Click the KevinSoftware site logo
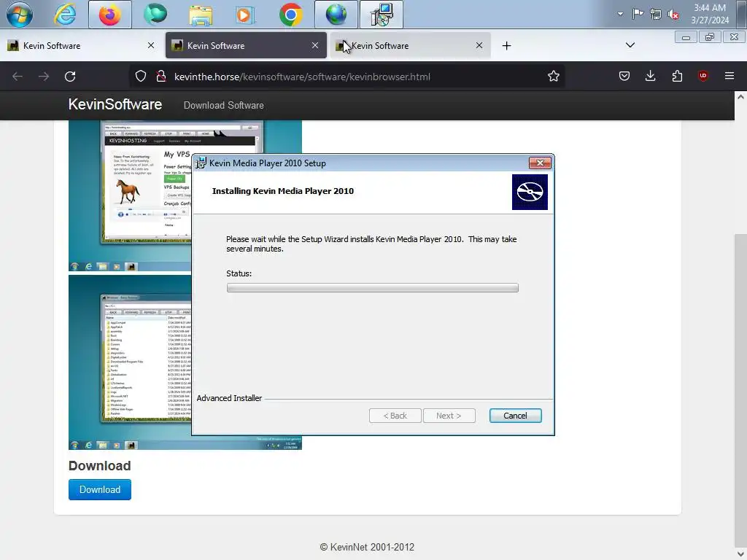747x560 pixels. (115, 105)
